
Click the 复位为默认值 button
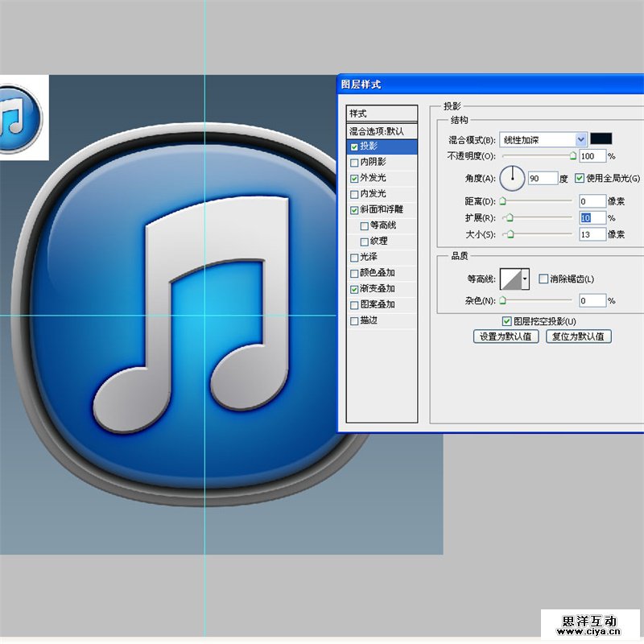pos(578,336)
